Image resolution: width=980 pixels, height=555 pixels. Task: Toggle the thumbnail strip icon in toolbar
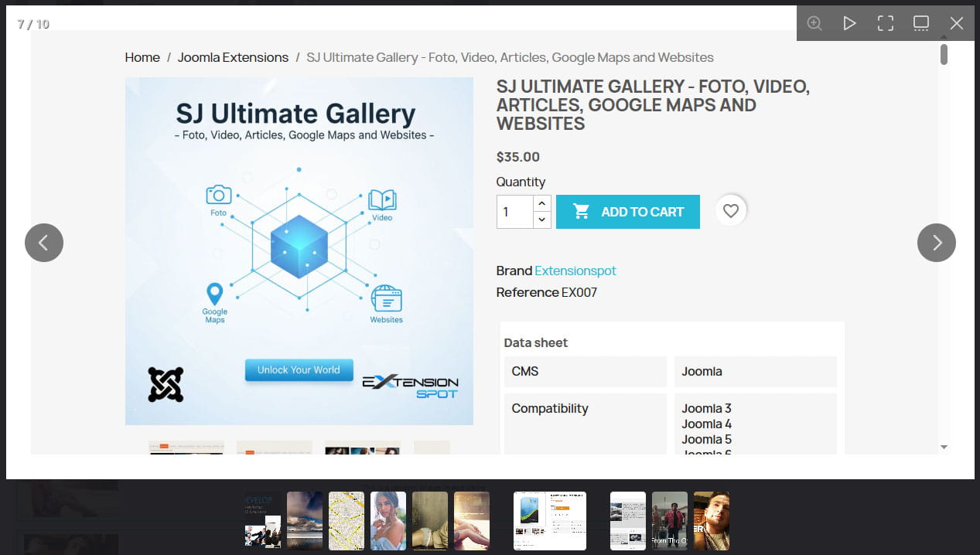coord(921,23)
